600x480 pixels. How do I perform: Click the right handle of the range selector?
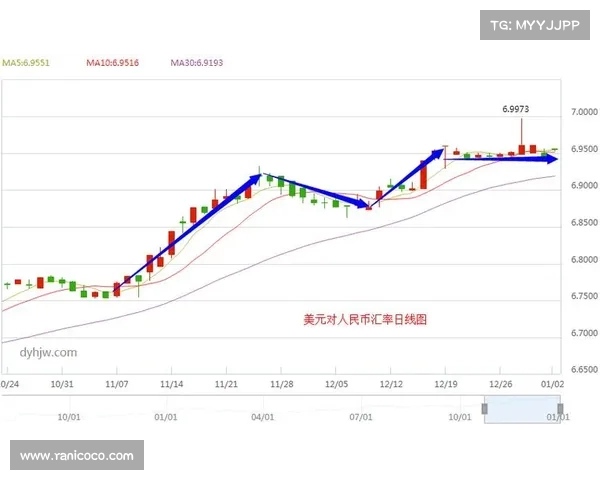click(x=560, y=409)
